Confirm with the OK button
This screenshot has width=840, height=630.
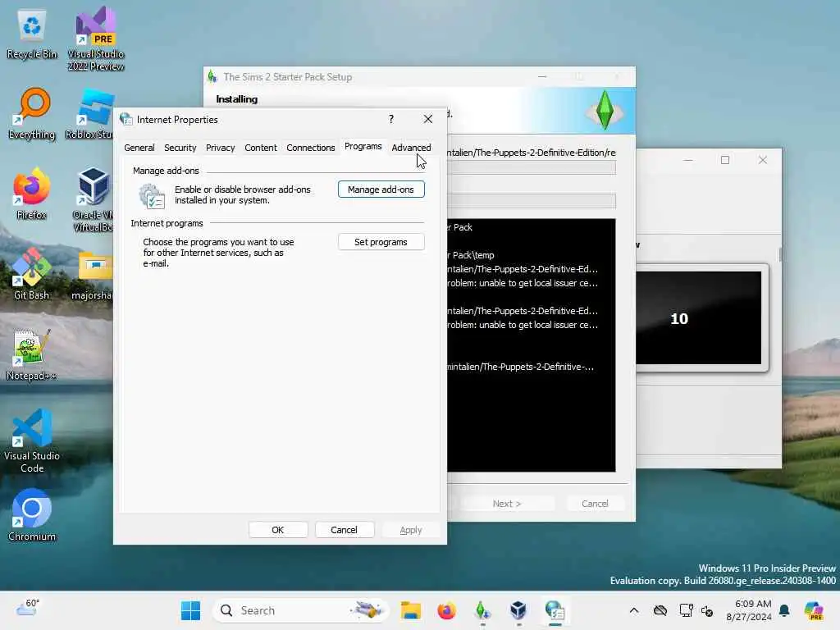pyautogui.click(x=278, y=530)
